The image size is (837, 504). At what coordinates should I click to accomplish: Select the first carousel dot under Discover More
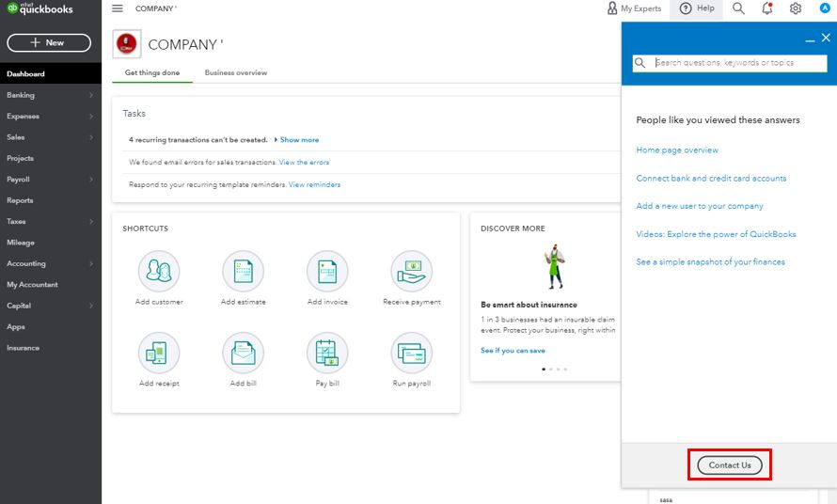click(x=544, y=369)
